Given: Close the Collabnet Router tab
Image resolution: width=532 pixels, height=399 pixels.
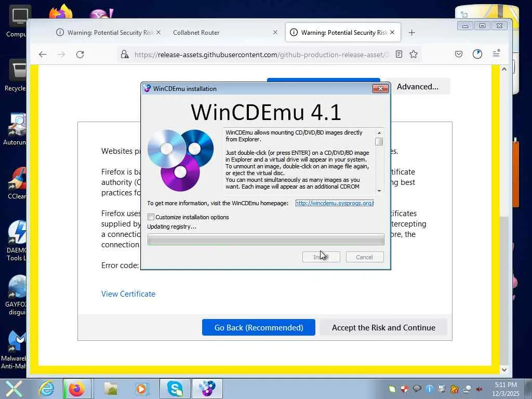Looking at the screenshot, I should [x=275, y=32].
